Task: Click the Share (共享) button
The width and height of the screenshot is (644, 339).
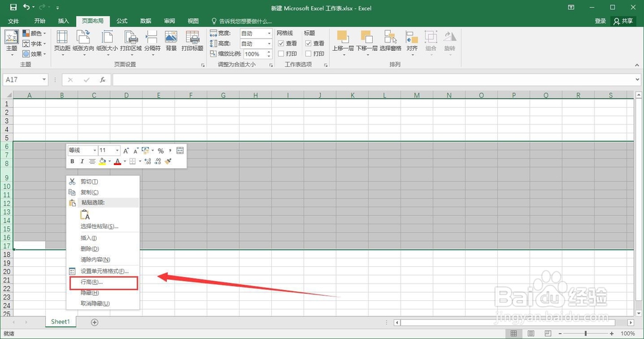Action: pos(623,21)
